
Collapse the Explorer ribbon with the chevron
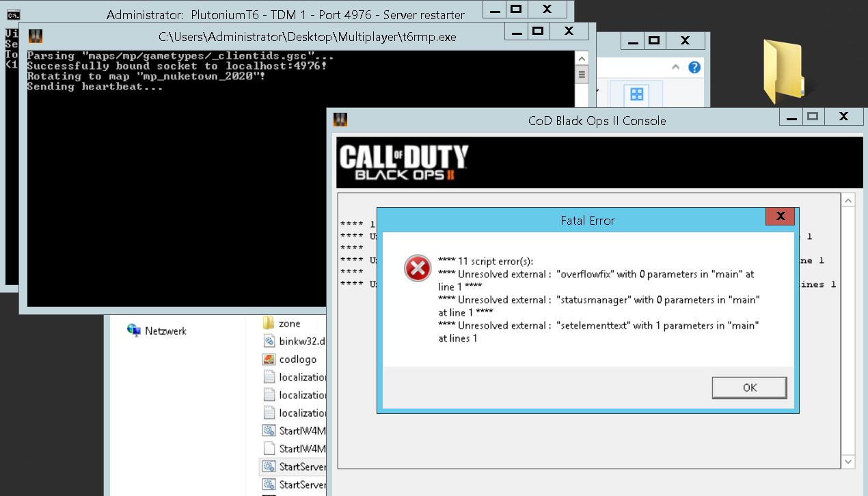click(675, 67)
